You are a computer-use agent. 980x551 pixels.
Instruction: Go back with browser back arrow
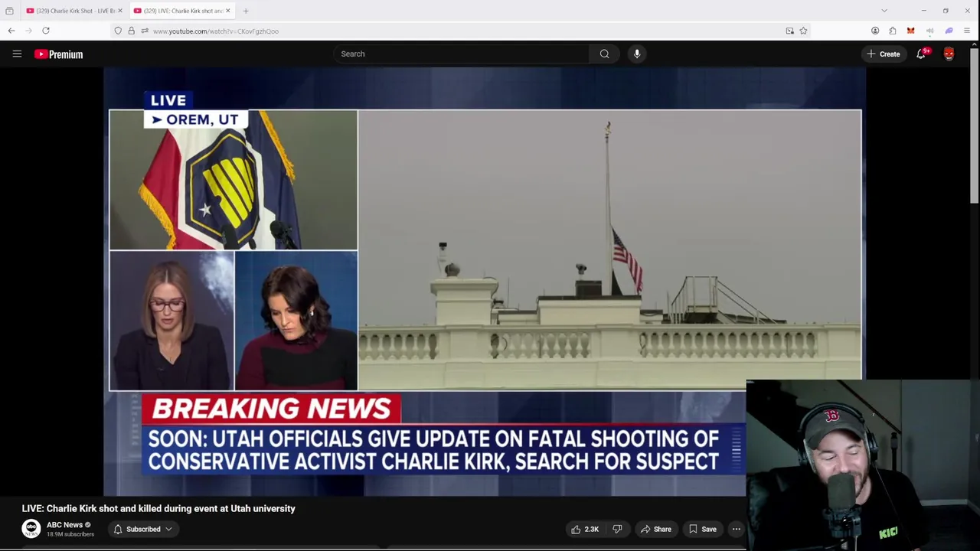[x=11, y=31]
